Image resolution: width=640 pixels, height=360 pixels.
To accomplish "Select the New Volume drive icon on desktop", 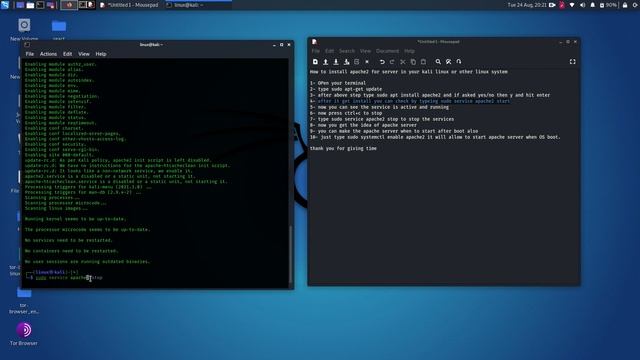I will point(24,29).
